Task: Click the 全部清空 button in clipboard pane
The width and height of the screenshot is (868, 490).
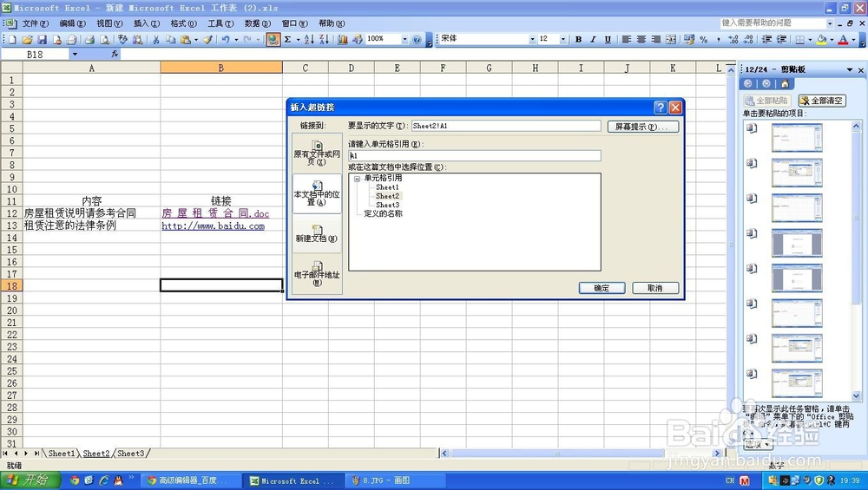Action: [x=821, y=101]
